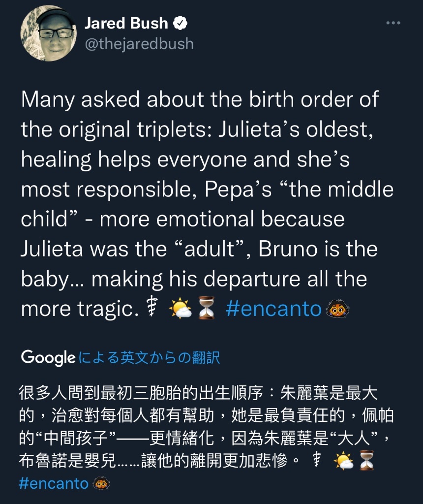423x504 pixels.
Task: Open the @thejaredbush handle
Action: pyautogui.click(x=139, y=43)
